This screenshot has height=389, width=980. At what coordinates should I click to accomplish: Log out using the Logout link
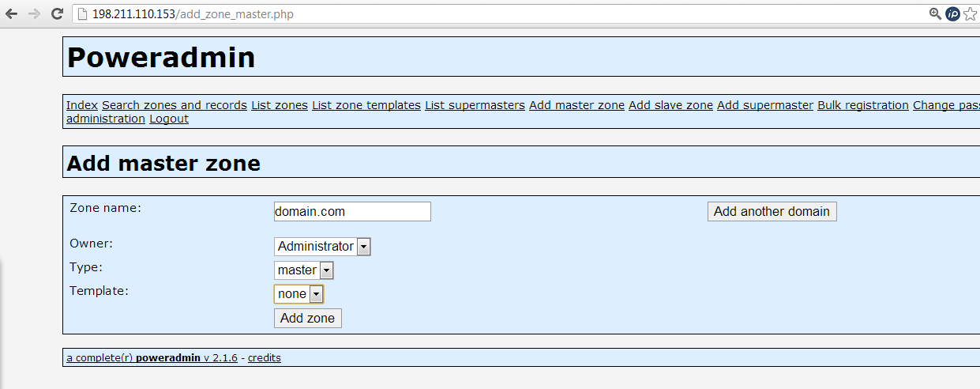coord(169,119)
